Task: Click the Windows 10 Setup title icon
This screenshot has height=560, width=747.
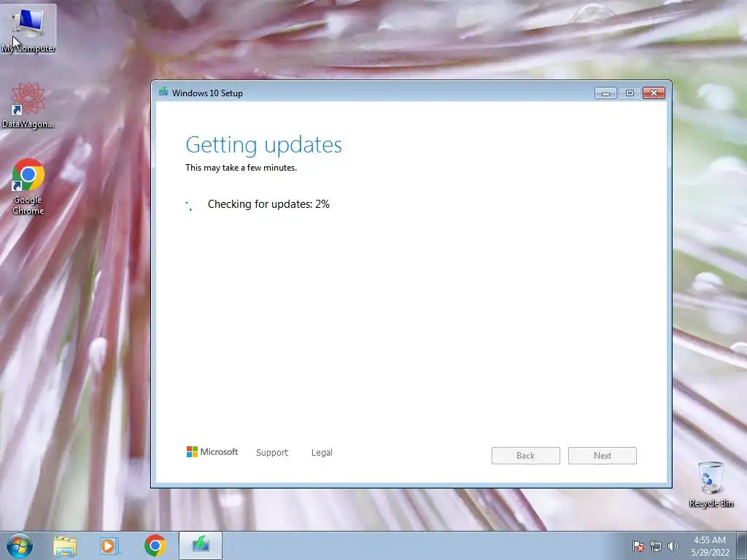Action: (x=163, y=92)
